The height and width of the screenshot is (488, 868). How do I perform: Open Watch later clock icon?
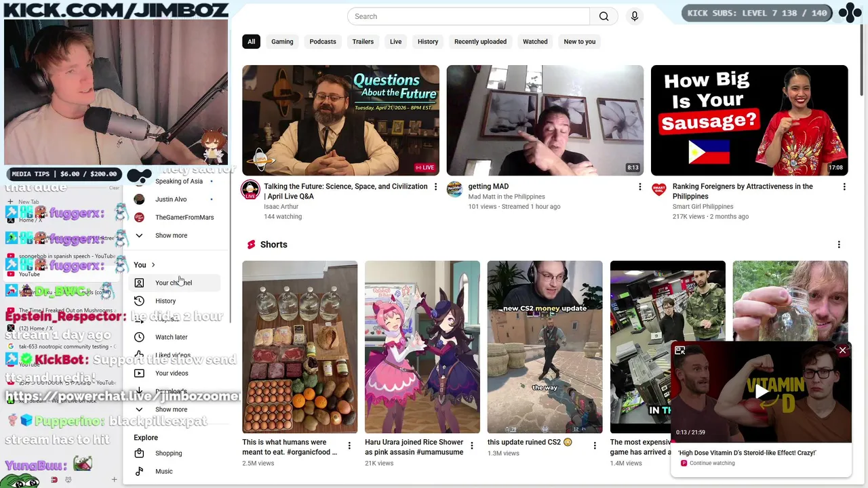[x=139, y=337]
